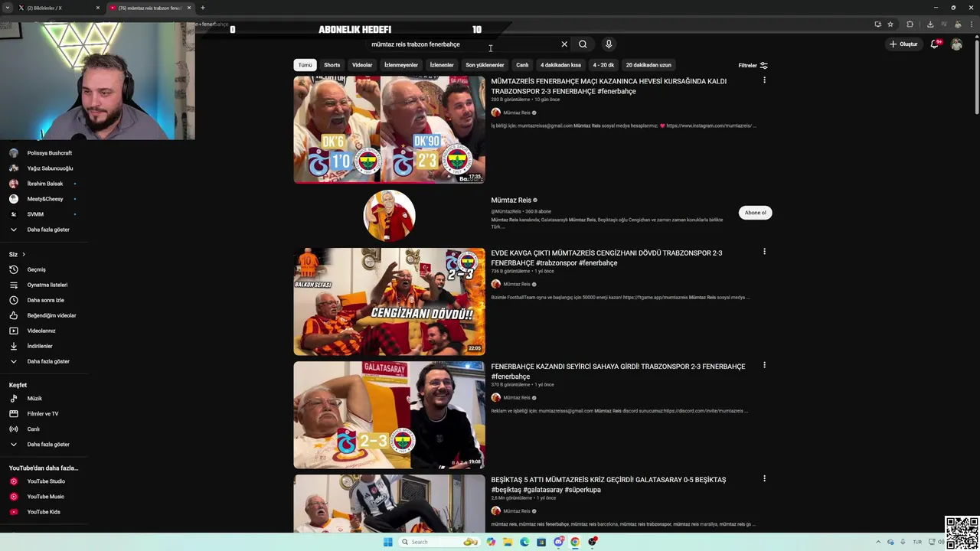Clear the search query with the X icon
The width and height of the screenshot is (980, 551).
[564, 44]
